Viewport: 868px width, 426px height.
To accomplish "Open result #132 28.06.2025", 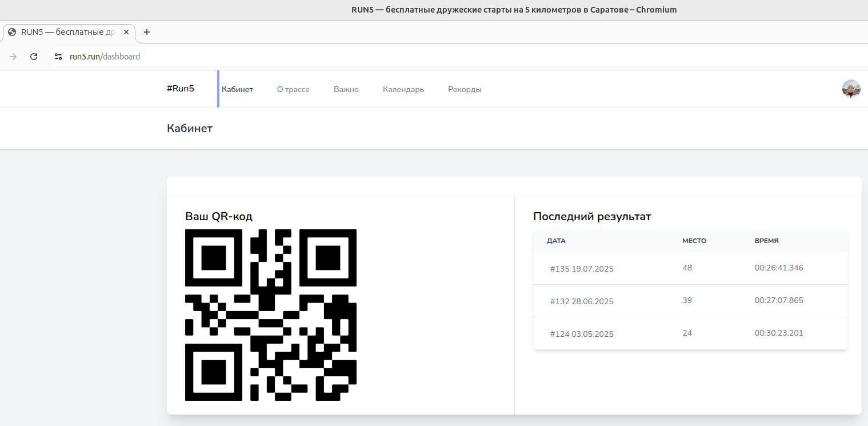I will pyautogui.click(x=582, y=301).
